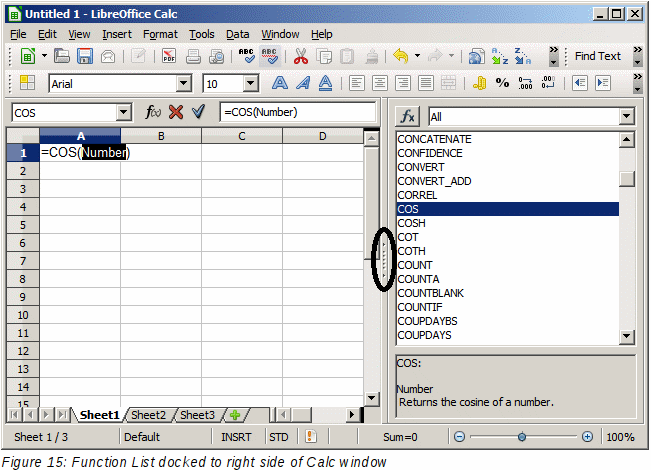This screenshot has height=471, width=652.
Task: Click the Zoom In plus button
Action: (x=587, y=436)
